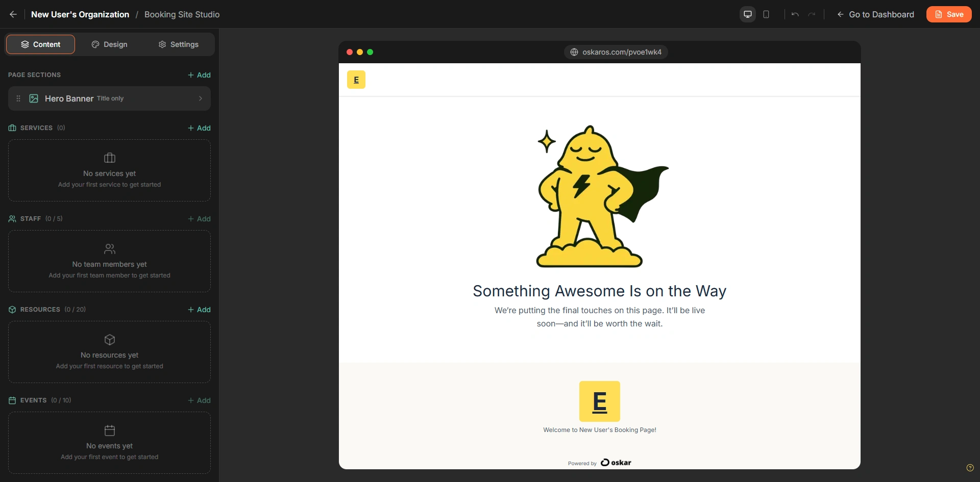The height and width of the screenshot is (482, 980).
Task: Click "Add your first event to get started"
Action: click(110, 457)
